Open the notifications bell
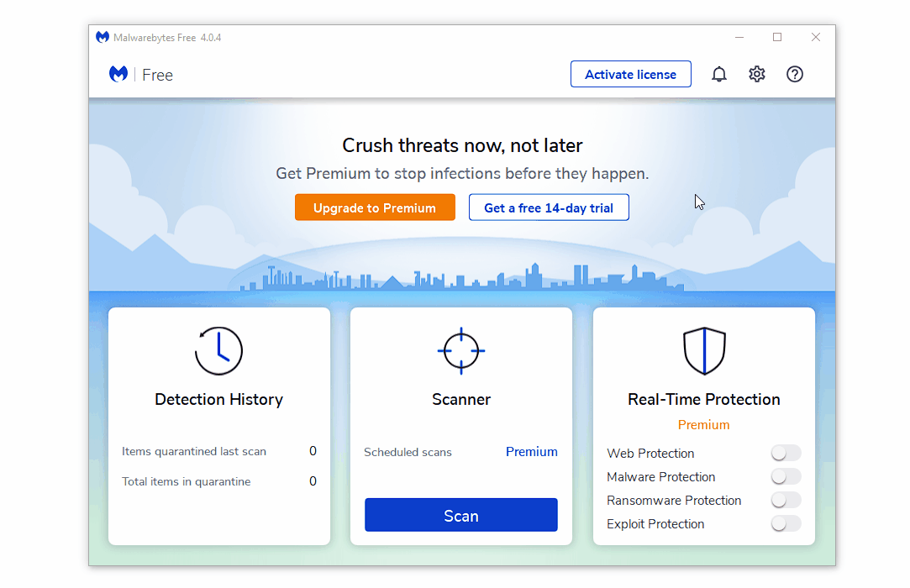 [x=719, y=74]
